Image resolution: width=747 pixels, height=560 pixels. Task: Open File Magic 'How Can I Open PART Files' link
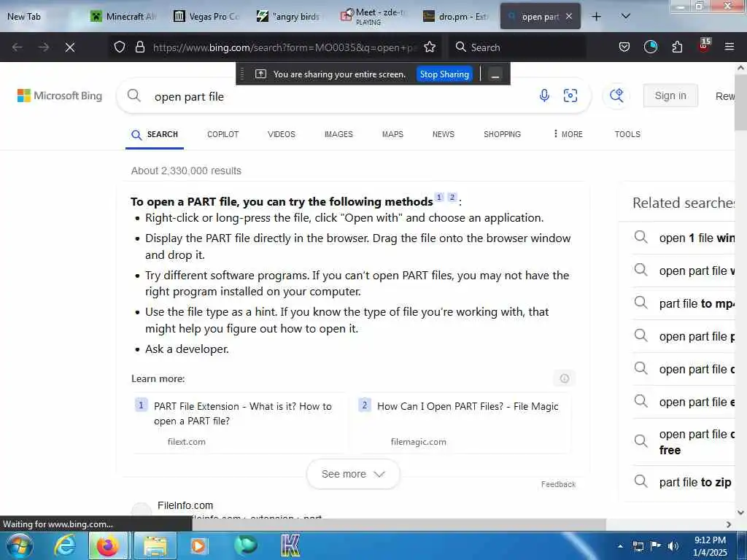tap(468, 406)
